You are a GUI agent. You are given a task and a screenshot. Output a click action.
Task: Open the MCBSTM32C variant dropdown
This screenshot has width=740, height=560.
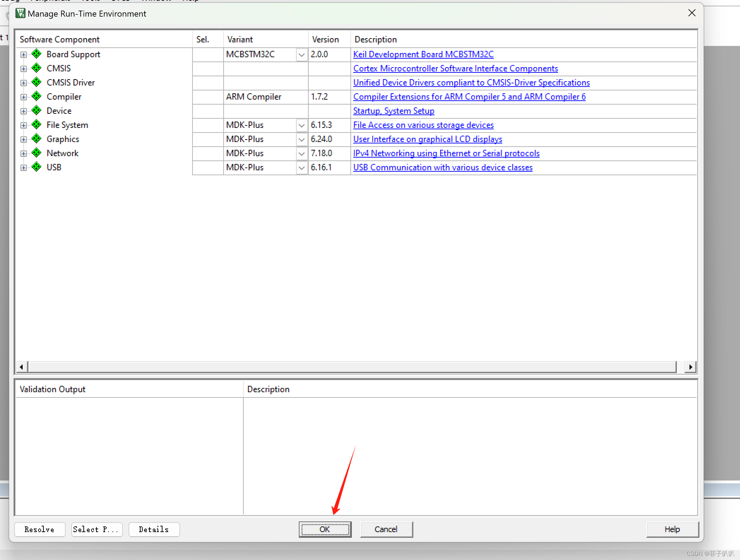[301, 55]
